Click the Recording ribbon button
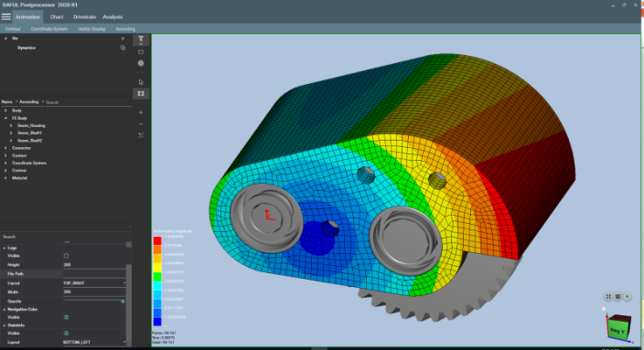Screen dimensions: 644x350 pos(125,28)
